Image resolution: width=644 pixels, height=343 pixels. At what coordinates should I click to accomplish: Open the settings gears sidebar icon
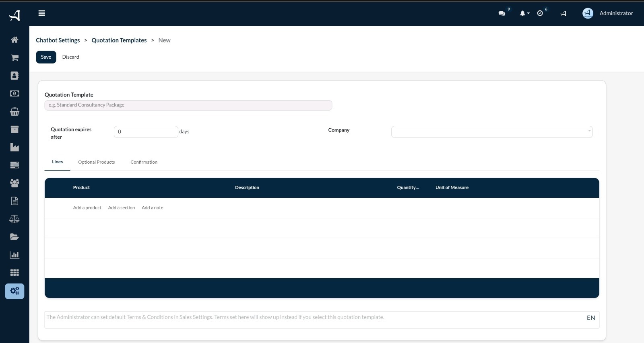pyautogui.click(x=14, y=291)
